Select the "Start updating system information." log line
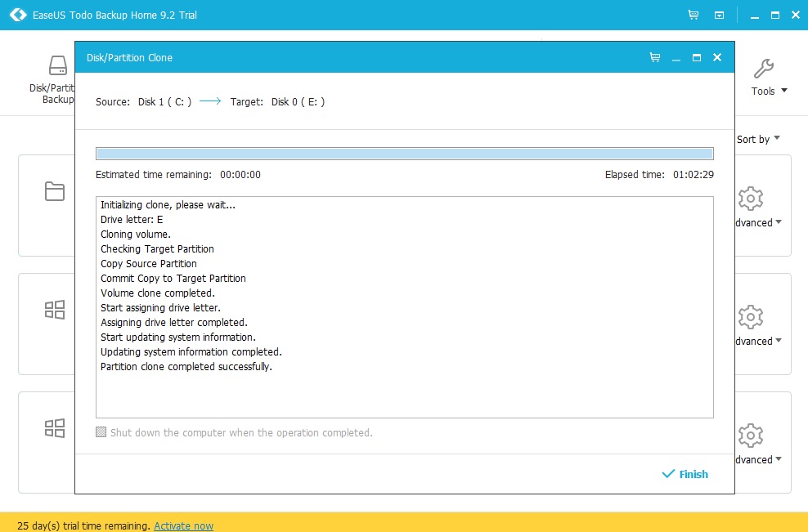808x532 pixels. (178, 338)
